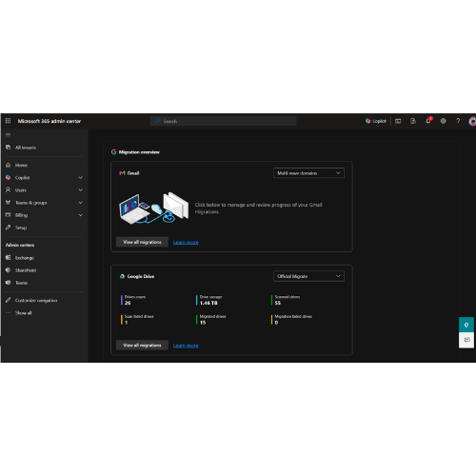The height and width of the screenshot is (476, 476).
Task: Open the Gmail domain dropdown
Action: (x=308, y=173)
